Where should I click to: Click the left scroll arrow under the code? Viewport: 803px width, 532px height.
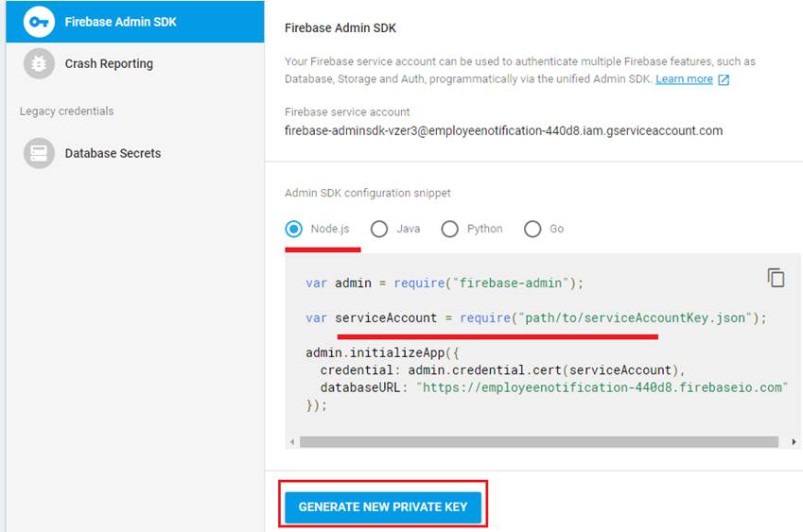(292, 442)
